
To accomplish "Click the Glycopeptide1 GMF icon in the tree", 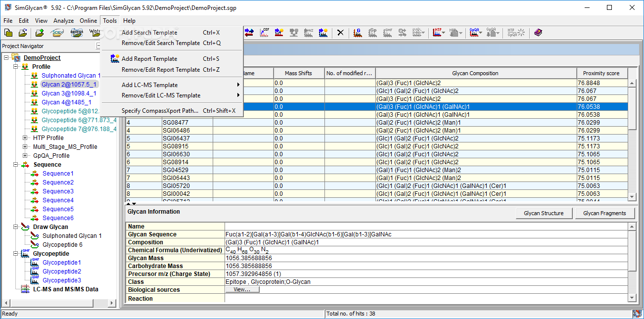I will click(x=34, y=263).
